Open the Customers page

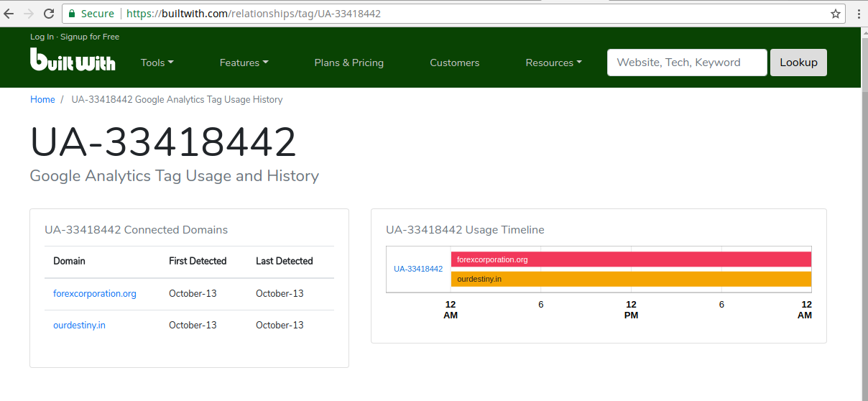point(455,63)
